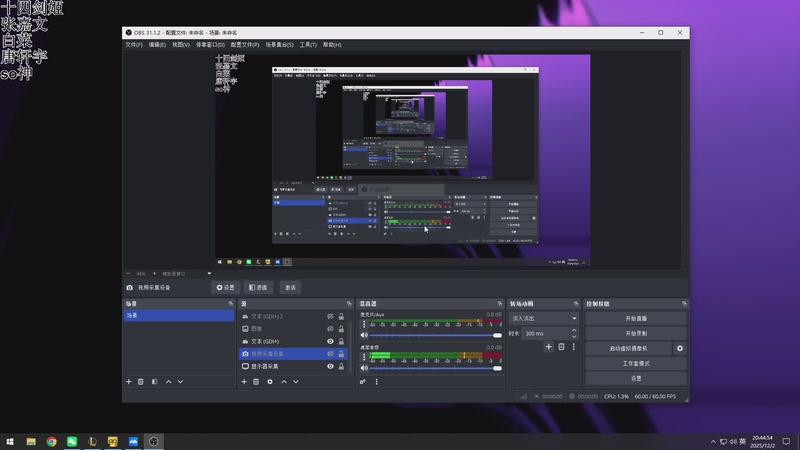Open the 滤镜 button on the source toolbar

point(258,288)
